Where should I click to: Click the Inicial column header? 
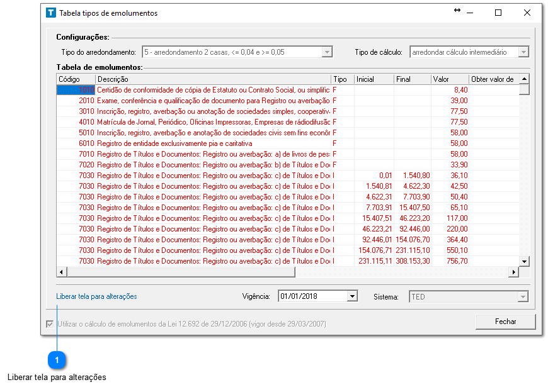[x=374, y=79]
